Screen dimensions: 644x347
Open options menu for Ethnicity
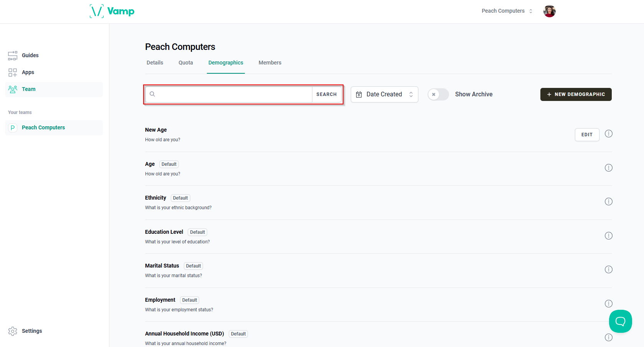coord(609,202)
